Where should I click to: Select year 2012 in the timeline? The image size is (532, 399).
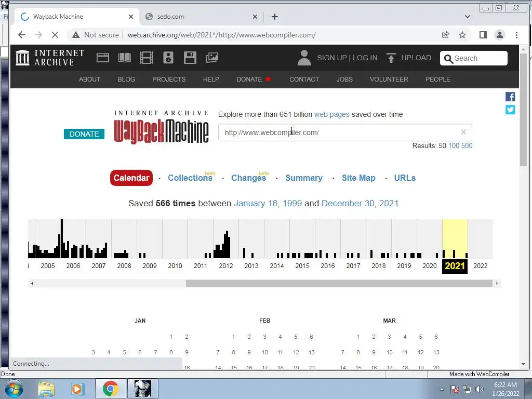click(226, 265)
